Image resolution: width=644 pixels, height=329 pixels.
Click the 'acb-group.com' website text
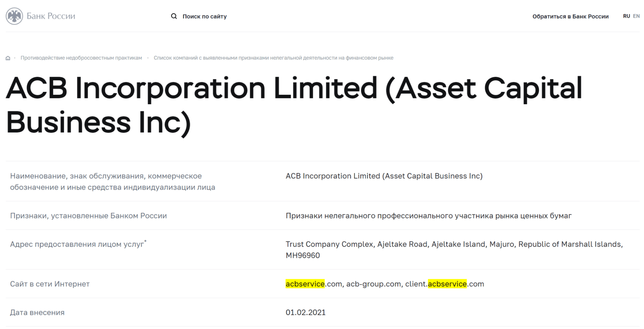click(373, 284)
